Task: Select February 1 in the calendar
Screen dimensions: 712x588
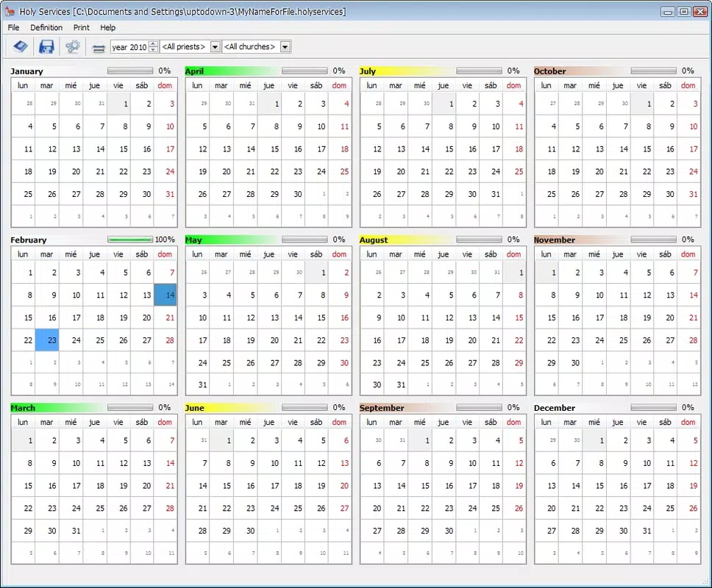Action: coord(24,273)
